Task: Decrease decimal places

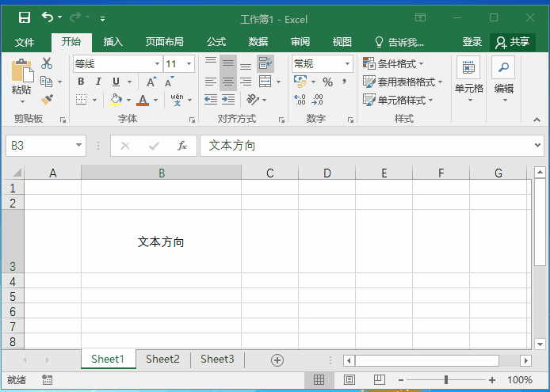Action: pyautogui.click(x=318, y=100)
